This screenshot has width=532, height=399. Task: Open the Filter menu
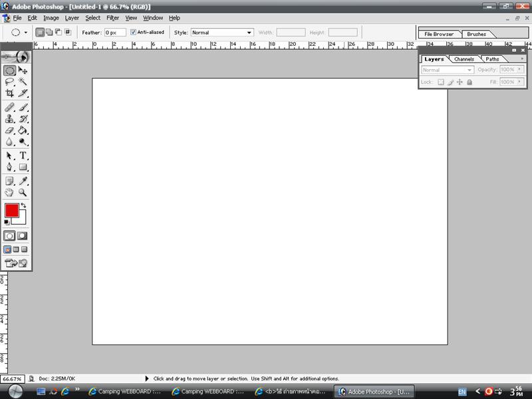point(113,18)
